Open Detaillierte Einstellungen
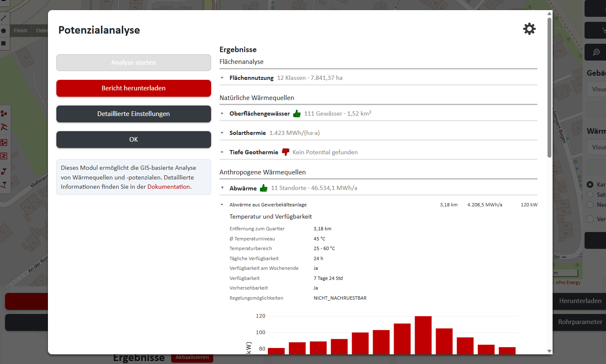The width and height of the screenshot is (606, 364). [134, 114]
